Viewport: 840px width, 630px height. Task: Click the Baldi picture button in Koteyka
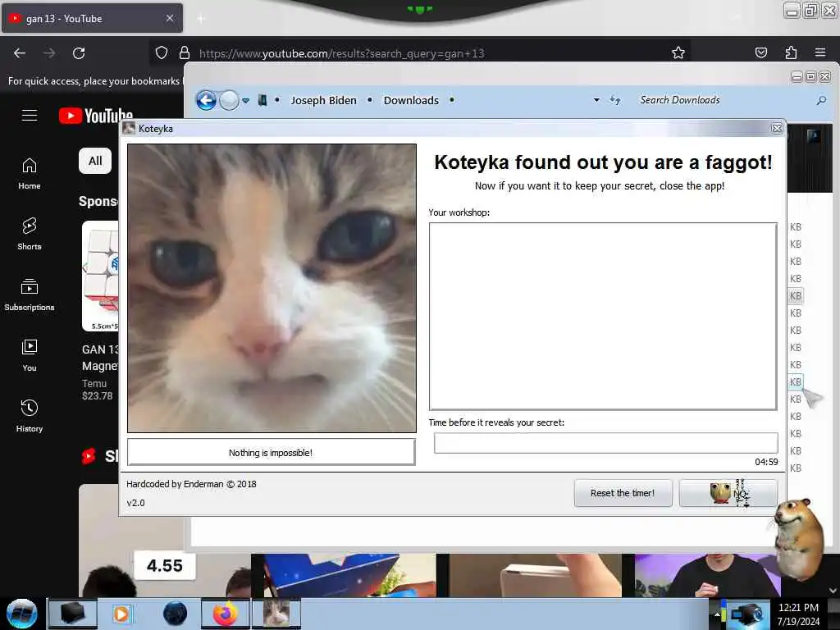(728, 493)
